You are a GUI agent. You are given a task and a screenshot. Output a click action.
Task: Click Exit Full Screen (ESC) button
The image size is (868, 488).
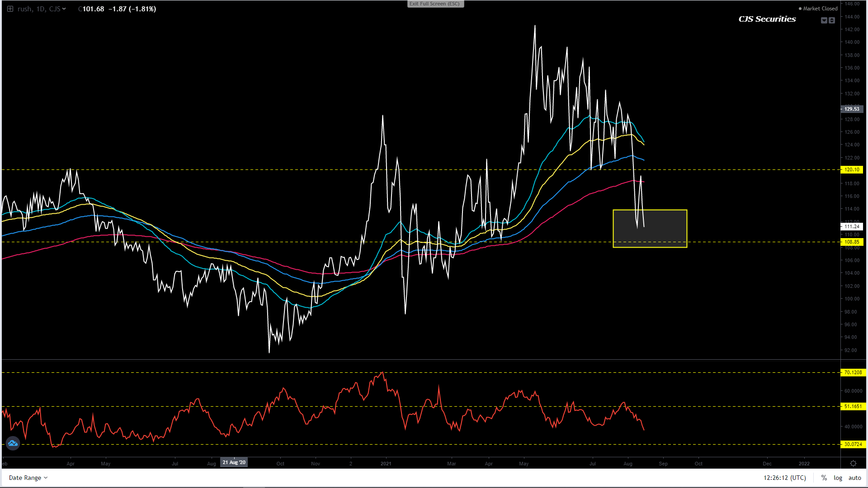(x=435, y=4)
